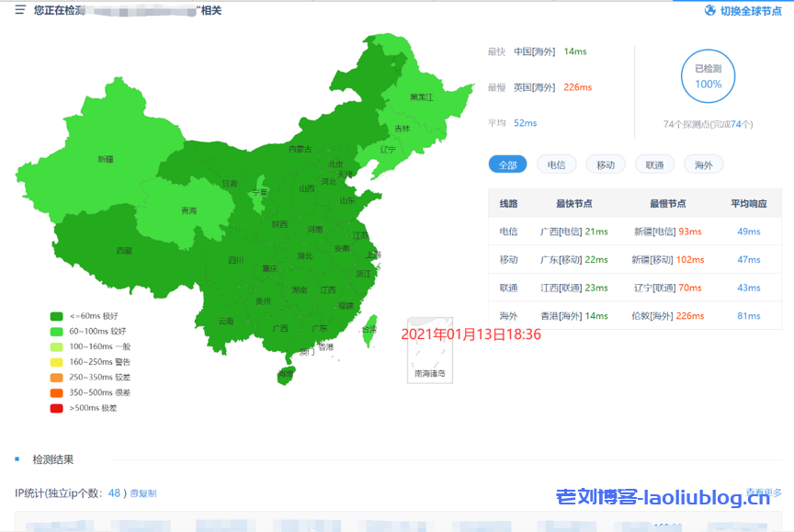The image size is (794, 532).
Task: Open the hamburger menu icon
Action: pos(19,11)
